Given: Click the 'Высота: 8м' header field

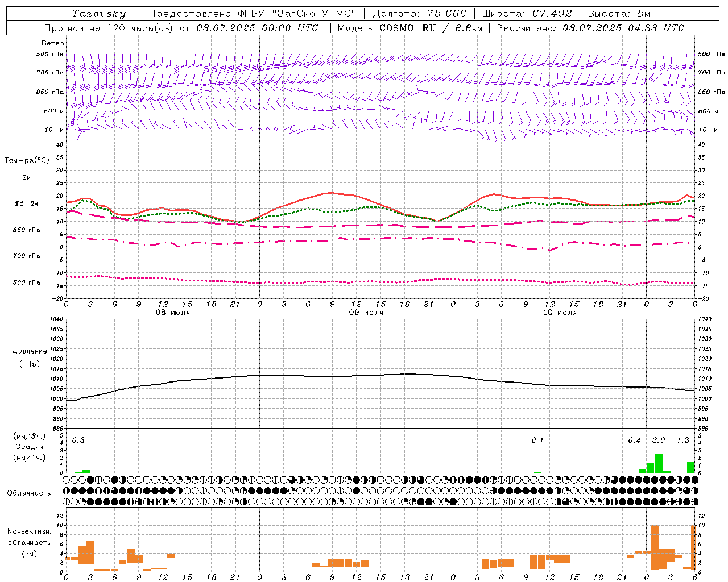Looking at the screenshot, I should [619, 14].
